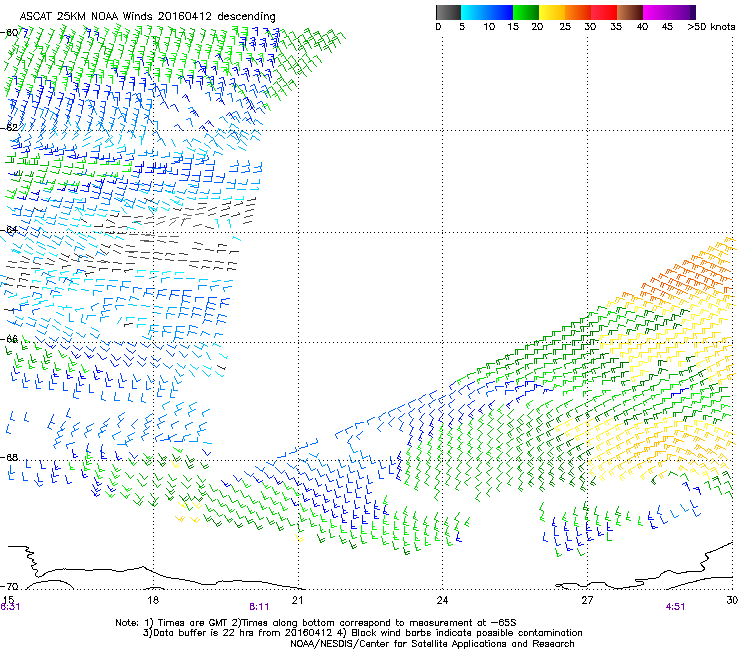Click the chart title 'ASCAT 25KM NOAA Winds 20160412 descending'
740x650 pixels.
148,16
